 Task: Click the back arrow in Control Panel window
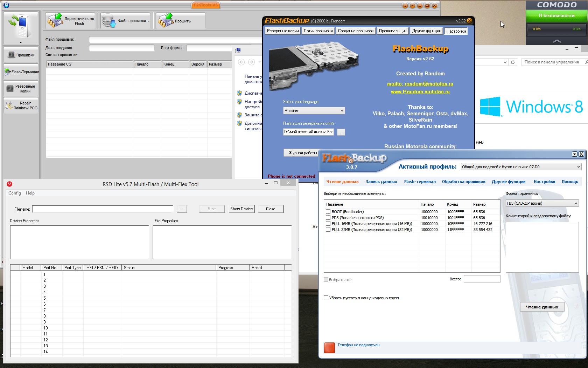(241, 62)
